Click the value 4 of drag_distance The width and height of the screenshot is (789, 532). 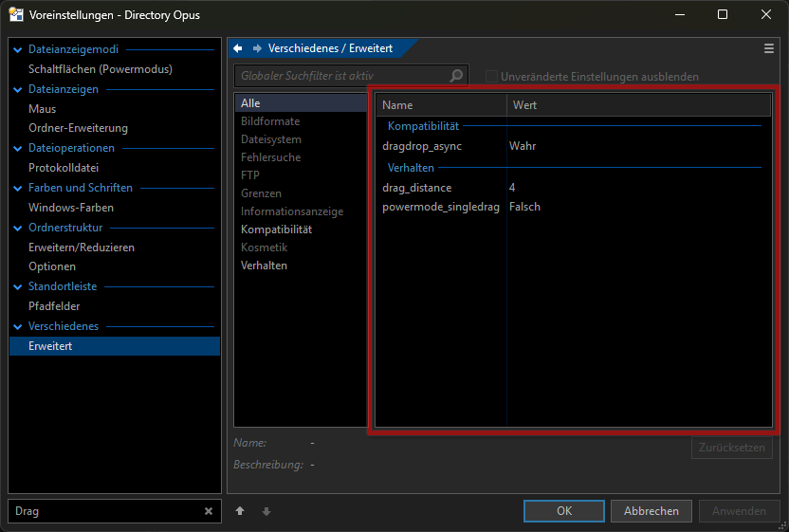click(x=512, y=188)
